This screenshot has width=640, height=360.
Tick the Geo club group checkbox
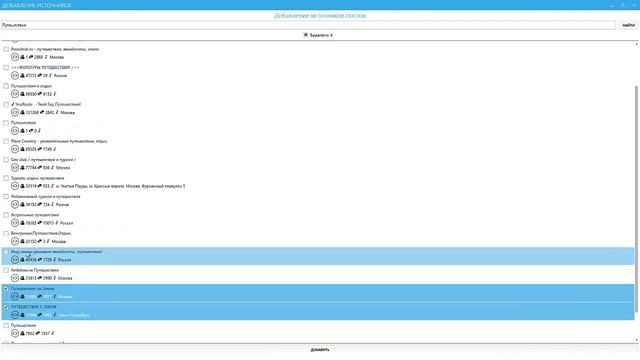click(6, 160)
